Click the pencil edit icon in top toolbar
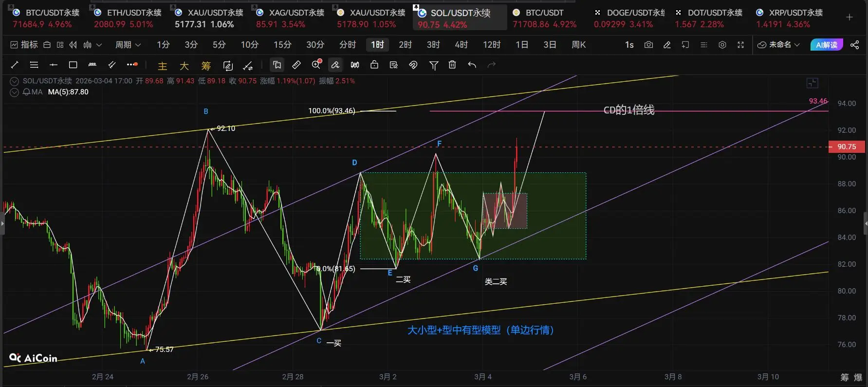 point(667,45)
